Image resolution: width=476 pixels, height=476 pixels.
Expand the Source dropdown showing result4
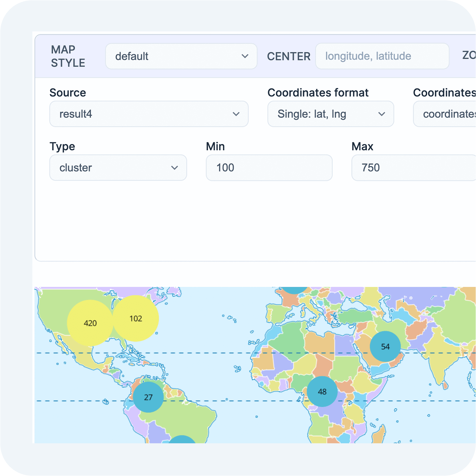click(x=149, y=114)
